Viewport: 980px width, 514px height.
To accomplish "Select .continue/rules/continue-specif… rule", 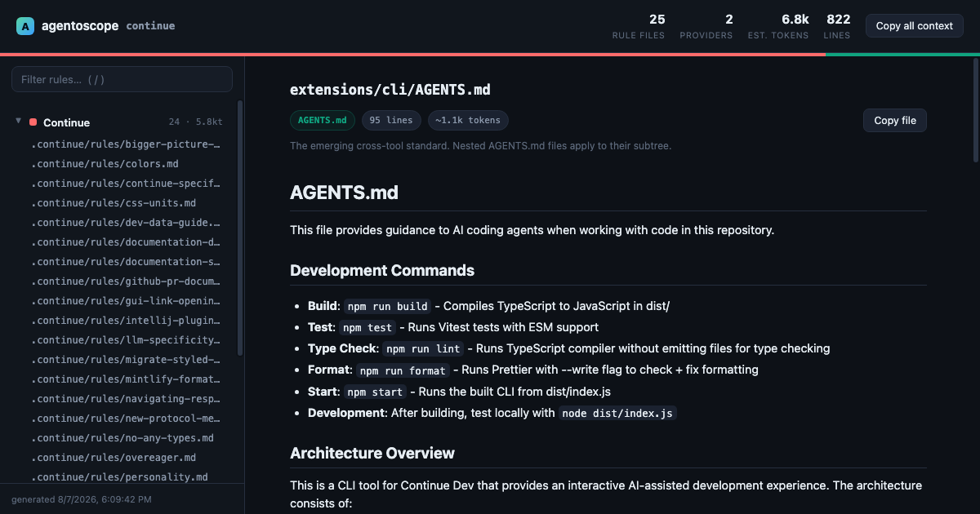I will pyautogui.click(x=127, y=184).
